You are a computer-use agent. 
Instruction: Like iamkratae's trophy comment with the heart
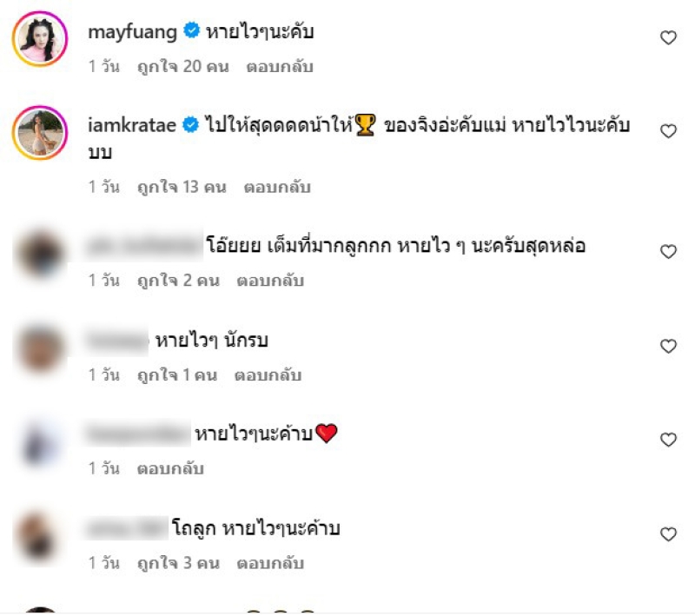(x=668, y=131)
